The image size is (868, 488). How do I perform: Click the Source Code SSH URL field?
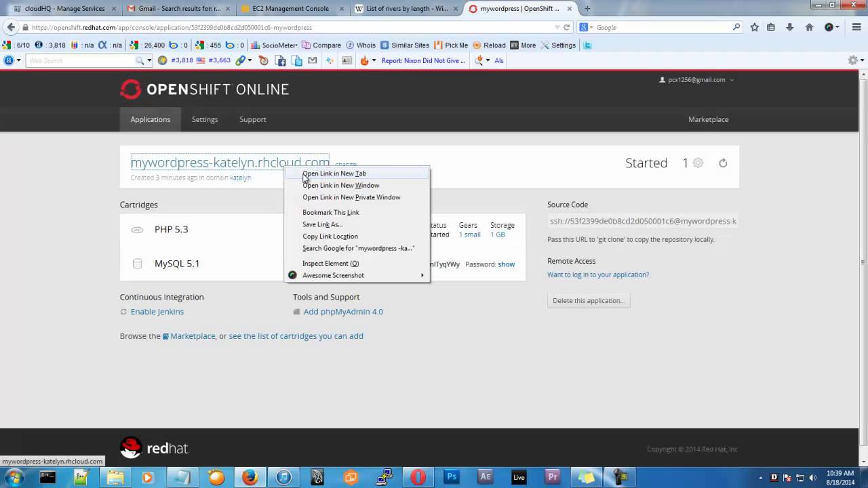[x=643, y=221]
